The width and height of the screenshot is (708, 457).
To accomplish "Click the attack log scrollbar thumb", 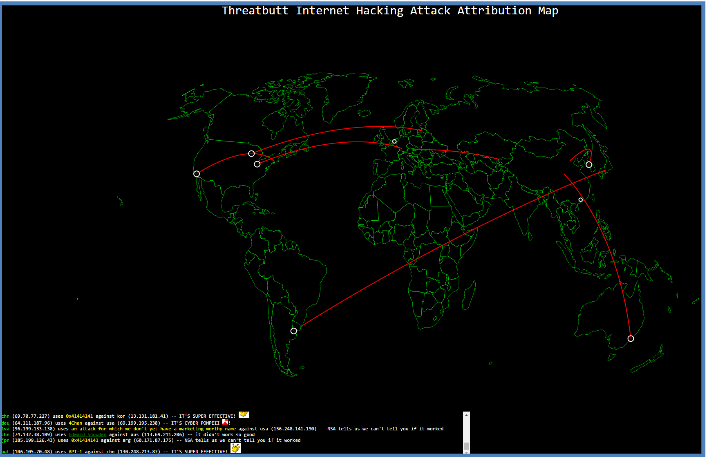I will pos(466,447).
